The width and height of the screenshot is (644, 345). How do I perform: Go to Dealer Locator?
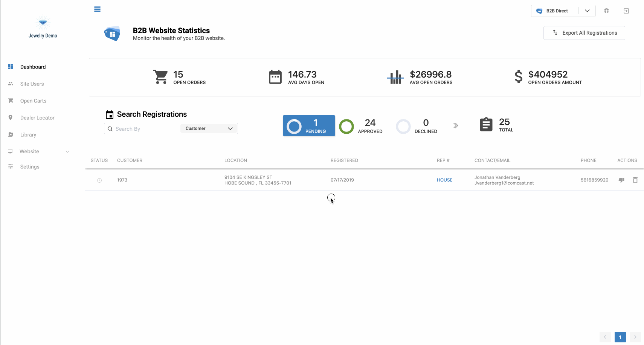(37, 118)
